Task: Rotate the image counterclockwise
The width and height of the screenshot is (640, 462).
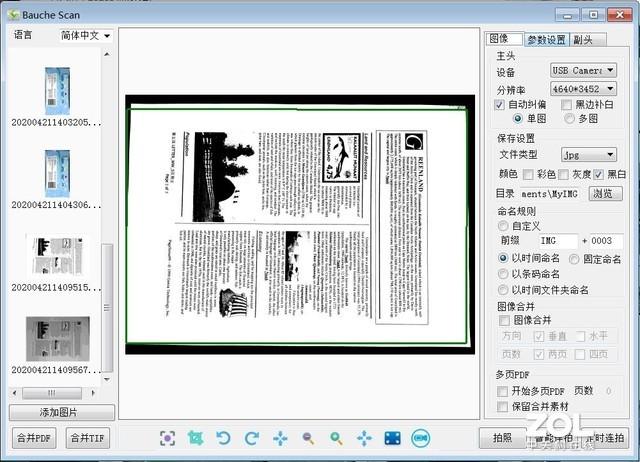Action: [x=223, y=438]
